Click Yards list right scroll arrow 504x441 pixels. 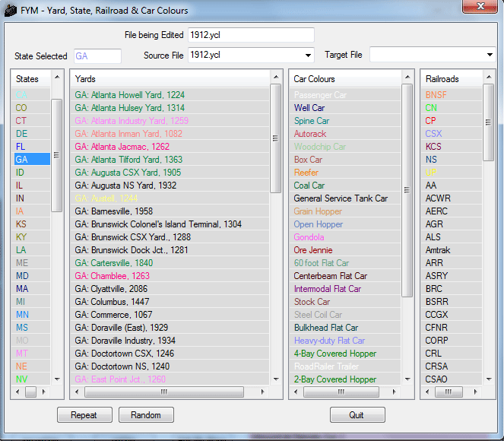pos(262,392)
